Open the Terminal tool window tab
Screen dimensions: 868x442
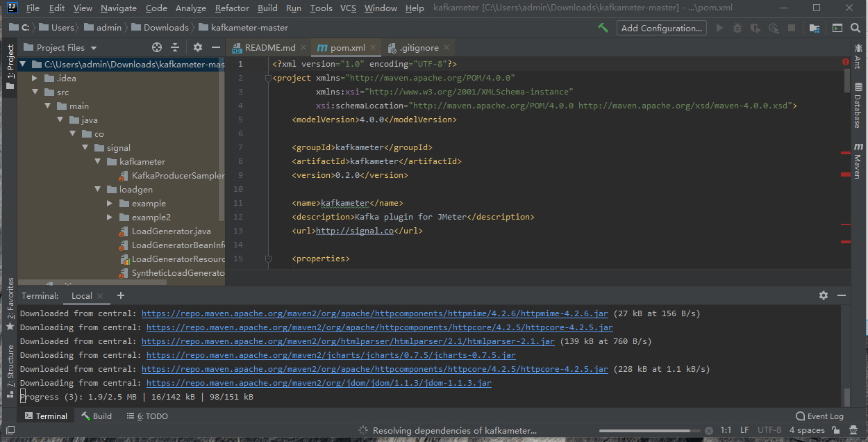click(46, 416)
